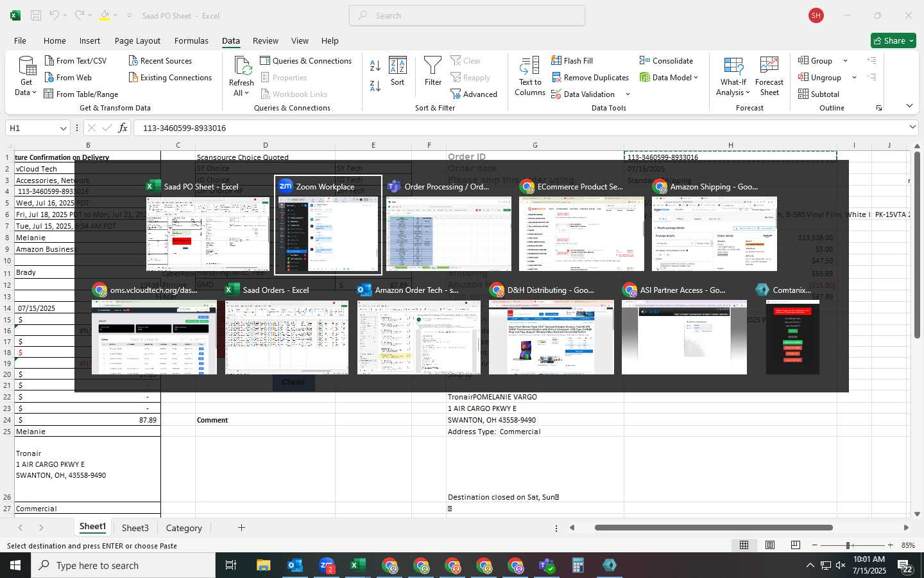
Task: Import data From Text/CSV
Action: click(x=76, y=61)
